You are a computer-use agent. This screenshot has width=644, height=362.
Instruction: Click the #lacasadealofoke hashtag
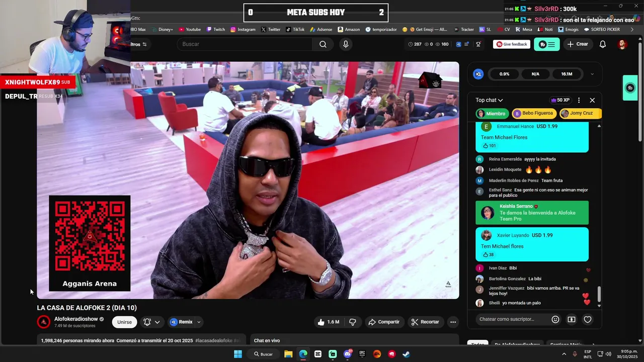[x=214, y=340]
